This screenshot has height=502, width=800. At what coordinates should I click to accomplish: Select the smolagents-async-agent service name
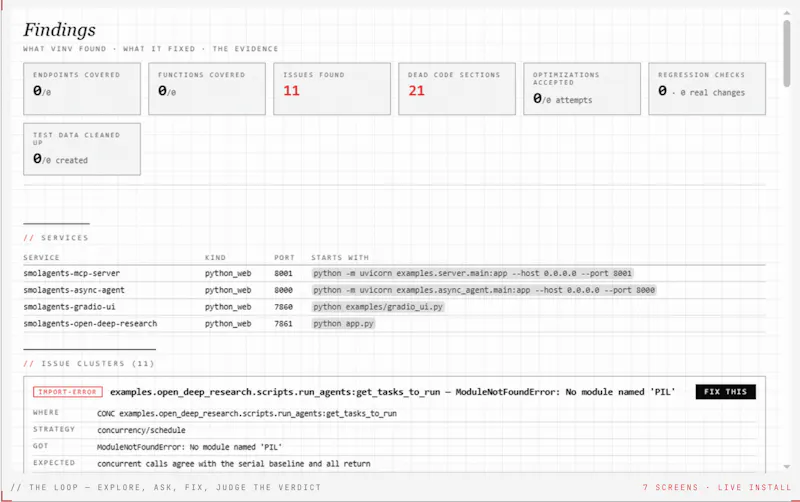(x=74, y=290)
